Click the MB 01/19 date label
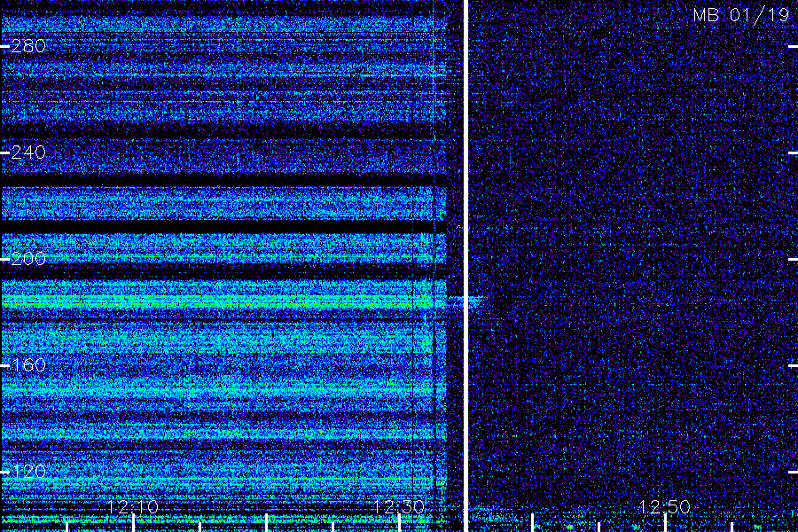Screen dimensions: 798x532 pyautogui.click(x=741, y=15)
